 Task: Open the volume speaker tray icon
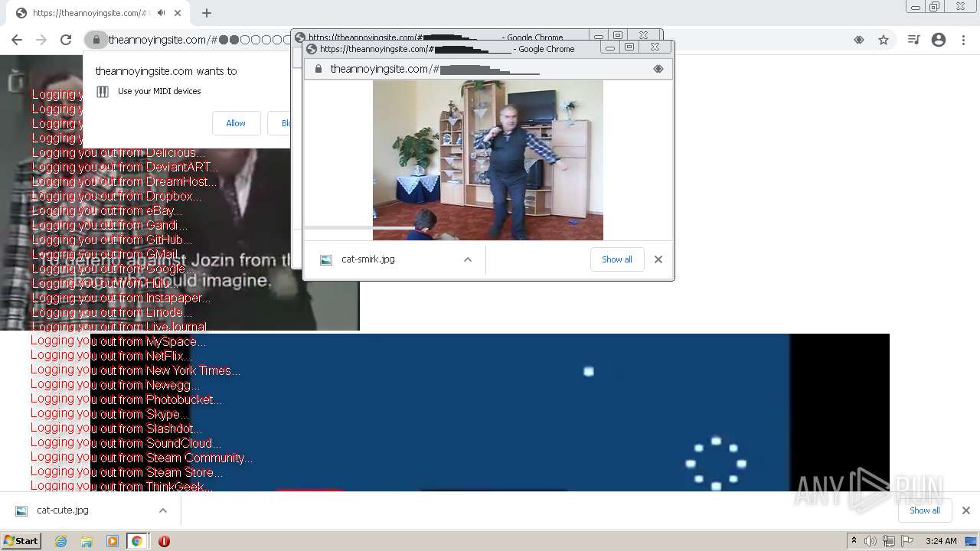pyautogui.click(x=871, y=541)
